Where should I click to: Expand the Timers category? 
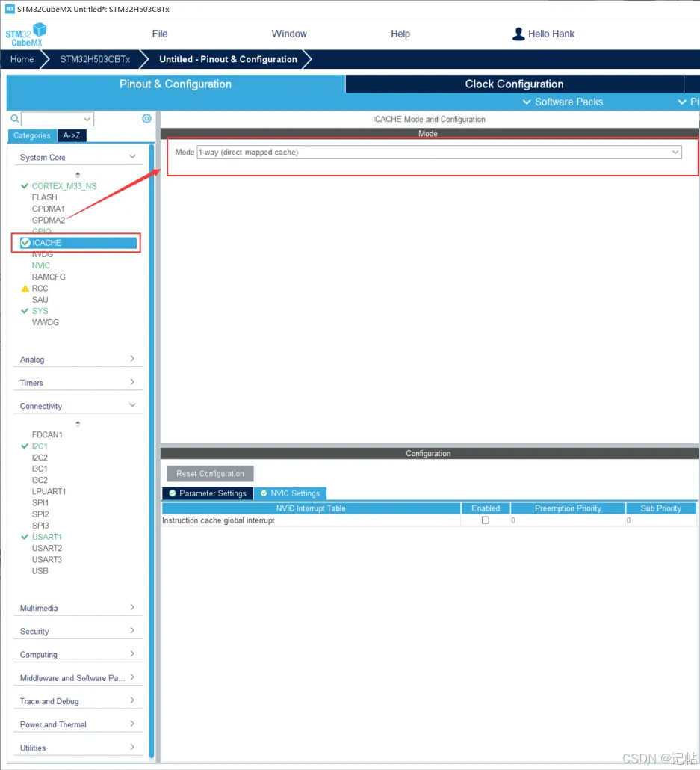[x=78, y=383]
